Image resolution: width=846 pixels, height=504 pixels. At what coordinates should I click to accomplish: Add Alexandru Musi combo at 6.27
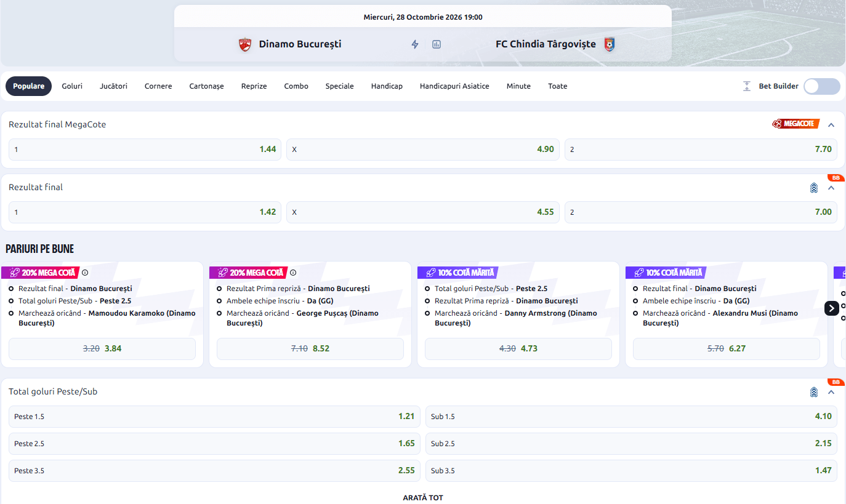727,349
